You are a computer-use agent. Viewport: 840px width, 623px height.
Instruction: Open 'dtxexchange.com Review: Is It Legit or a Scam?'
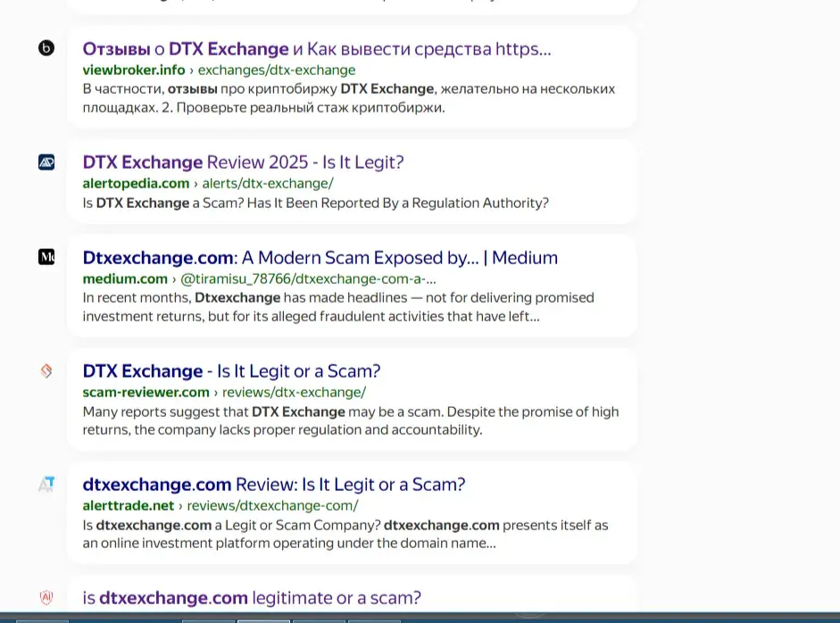tap(274, 485)
